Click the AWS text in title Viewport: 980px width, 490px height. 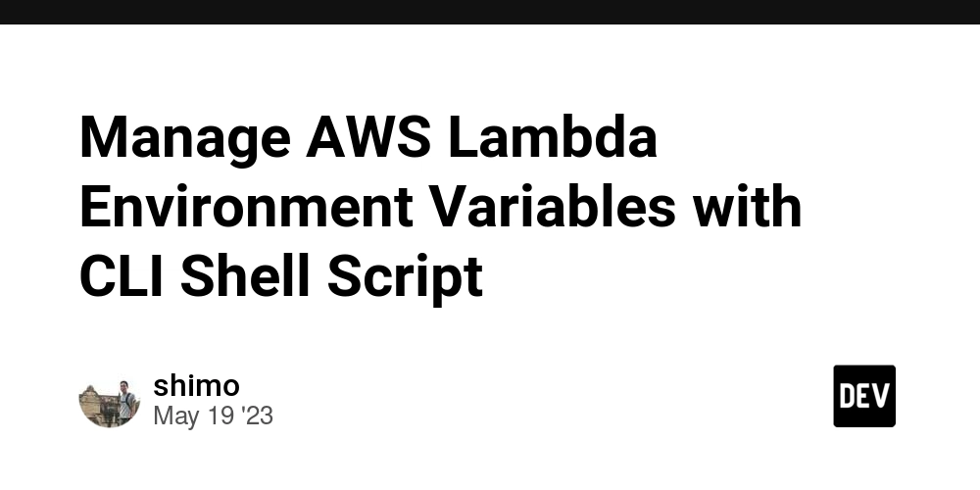(368, 137)
